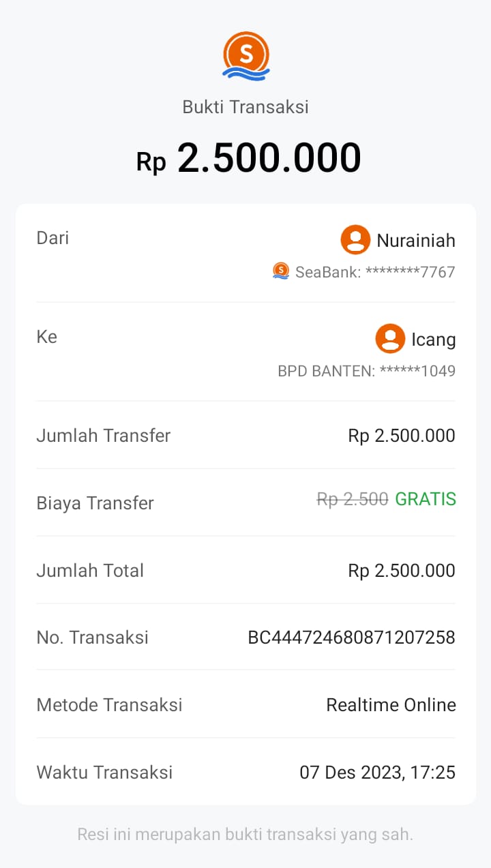
Task: Tap the receipt validity footer note
Action: pos(245,834)
